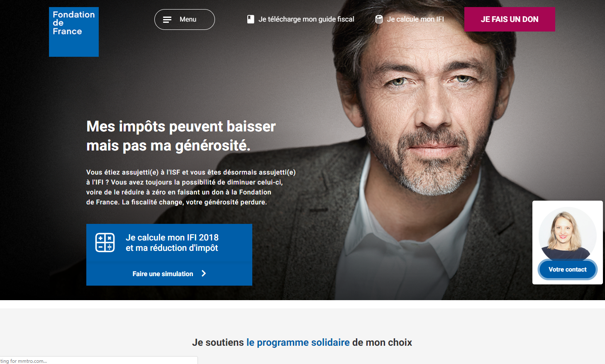This screenshot has height=364, width=605.
Task: Click the JE FAIS UN DON button
Action: pos(510,19)
